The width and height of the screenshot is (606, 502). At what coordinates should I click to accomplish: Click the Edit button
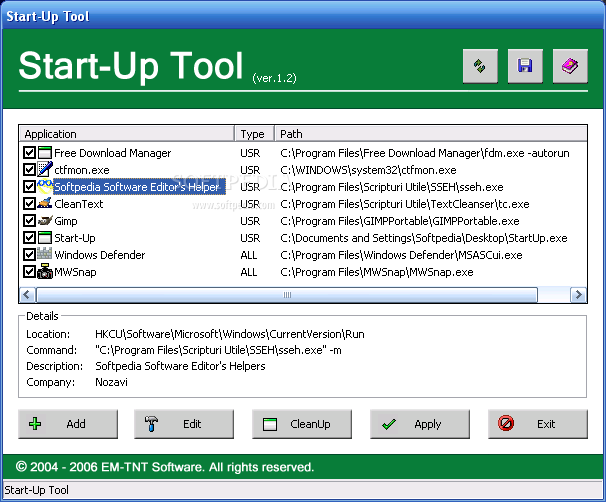[x=184, y=424]
